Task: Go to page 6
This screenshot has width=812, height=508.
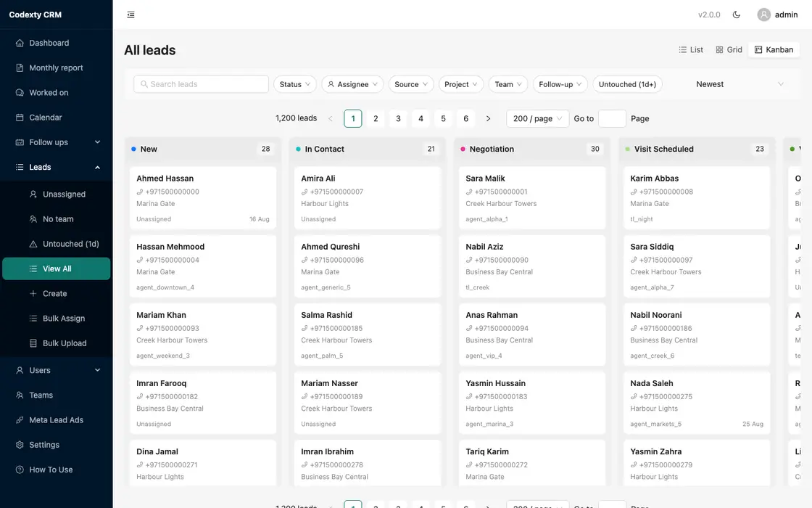Action: 465,119
